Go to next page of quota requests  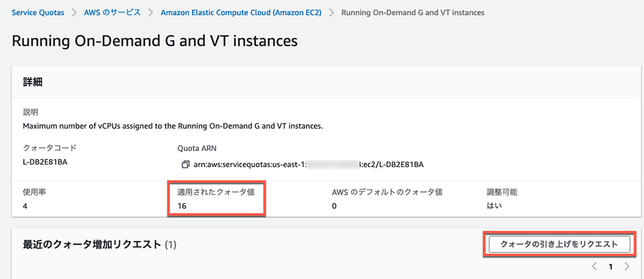pos(627,267)
